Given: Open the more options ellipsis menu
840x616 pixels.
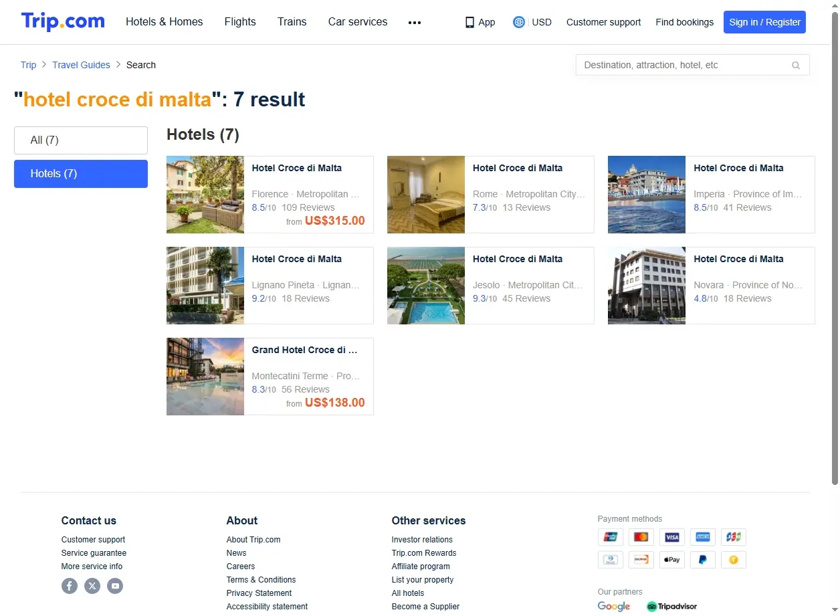Looking at the screenshot, I should click(x=415, y=22).
